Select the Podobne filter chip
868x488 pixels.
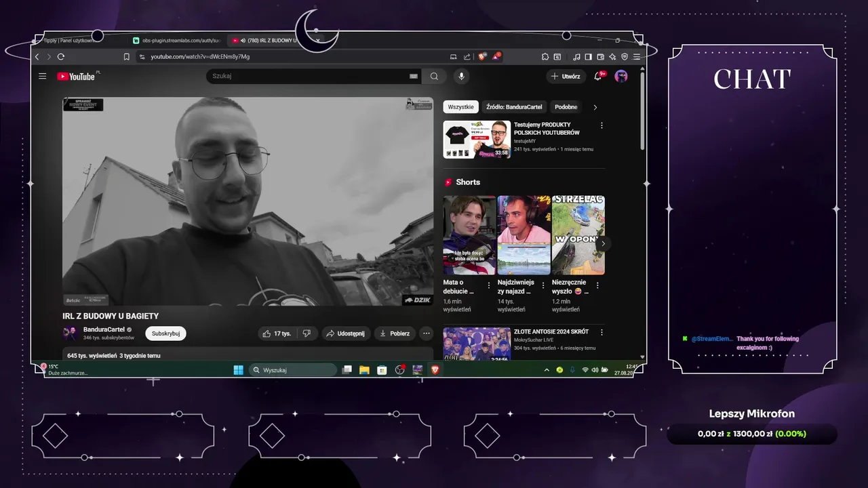click(566, 107)
